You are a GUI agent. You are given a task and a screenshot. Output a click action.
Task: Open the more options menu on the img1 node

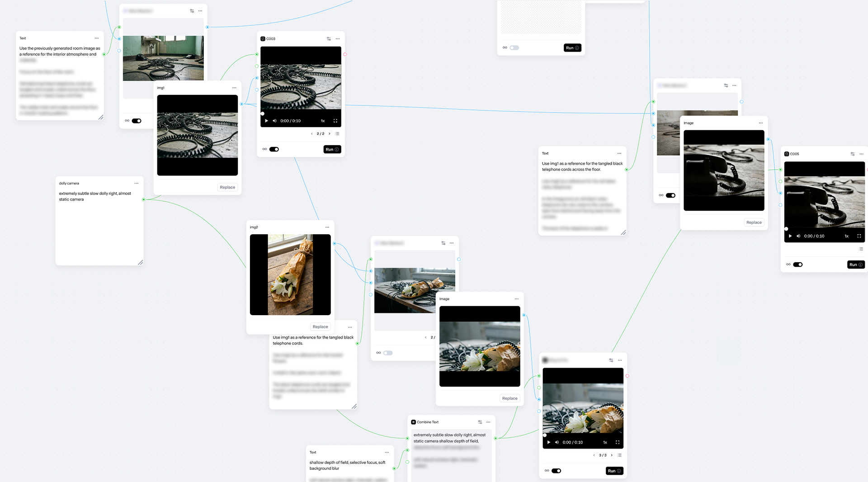tap(234, 88)
